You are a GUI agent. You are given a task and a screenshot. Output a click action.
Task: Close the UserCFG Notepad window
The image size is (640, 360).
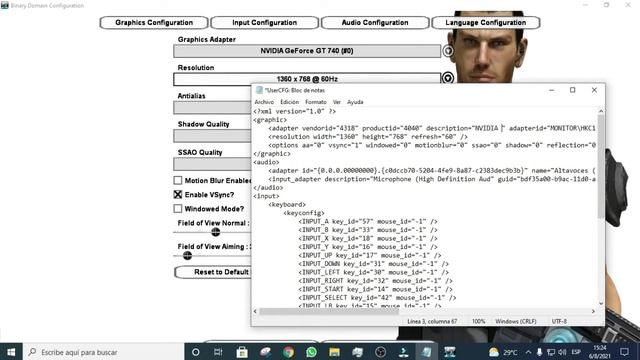pyautogui.click(x=594, y=90)
